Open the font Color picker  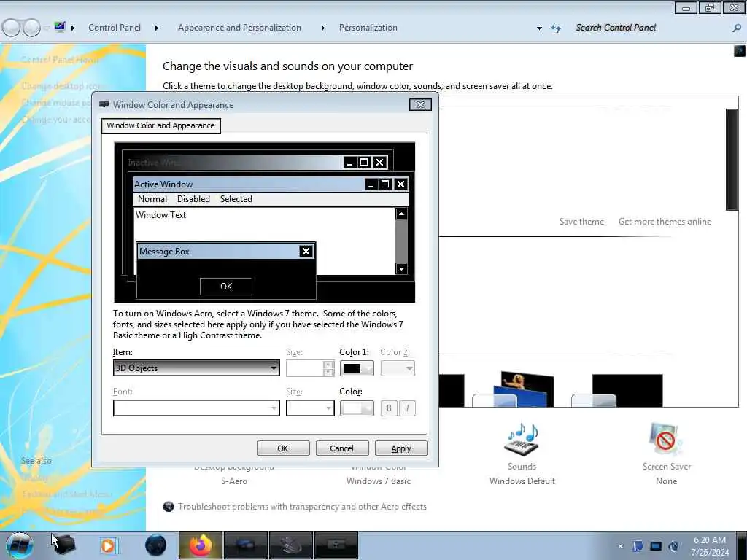356,408
